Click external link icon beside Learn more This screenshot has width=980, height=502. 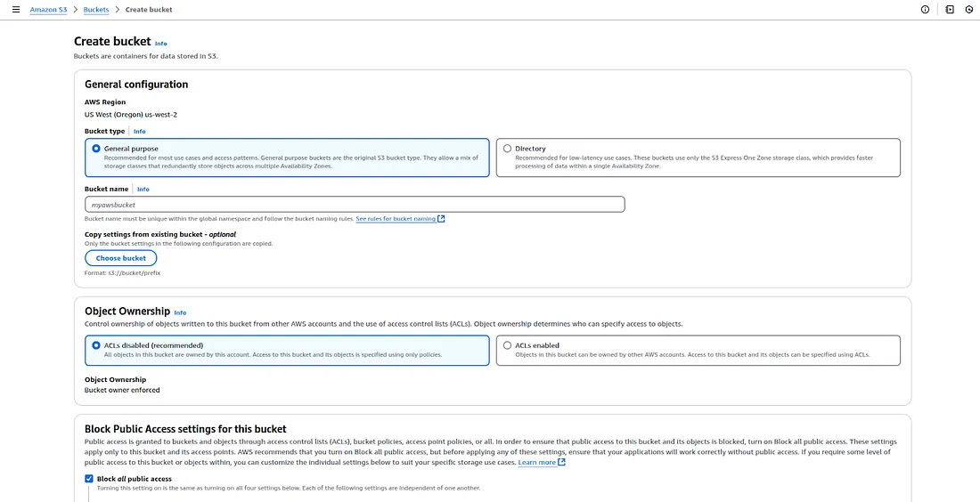(561, 462)
